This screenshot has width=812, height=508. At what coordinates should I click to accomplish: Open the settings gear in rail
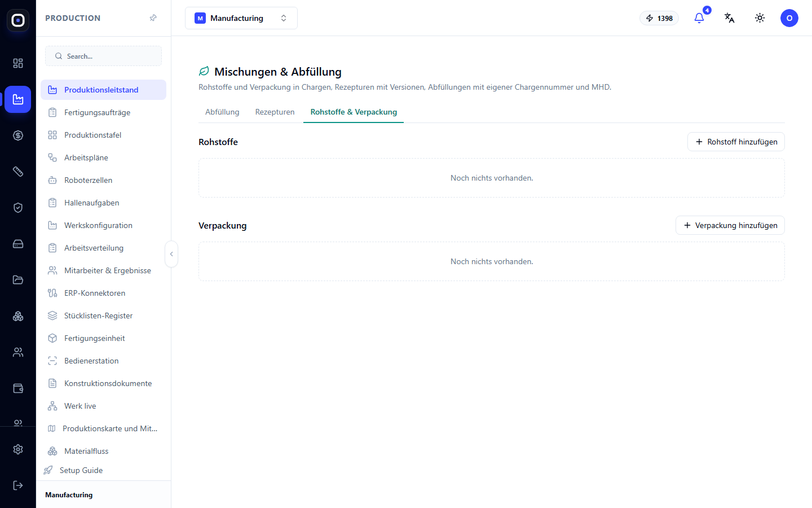click(18, 449)
